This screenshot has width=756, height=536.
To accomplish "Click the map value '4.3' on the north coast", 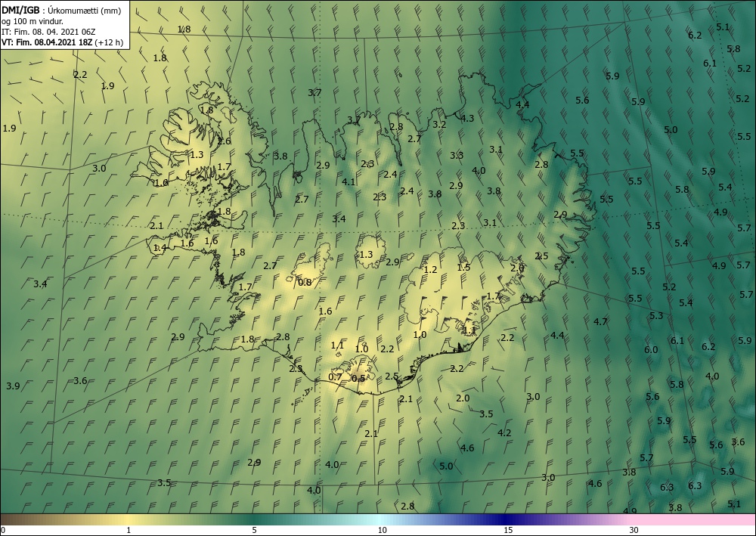I will click(467, 118).
